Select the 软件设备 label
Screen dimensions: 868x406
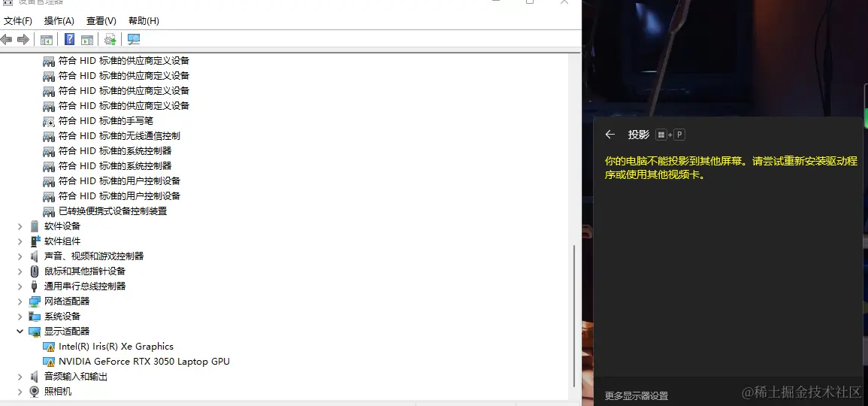62,226
